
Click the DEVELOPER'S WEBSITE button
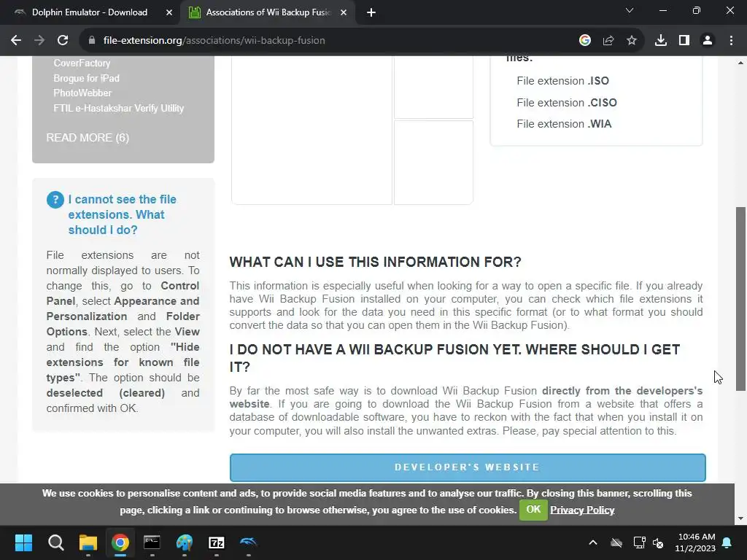(468, 467)
